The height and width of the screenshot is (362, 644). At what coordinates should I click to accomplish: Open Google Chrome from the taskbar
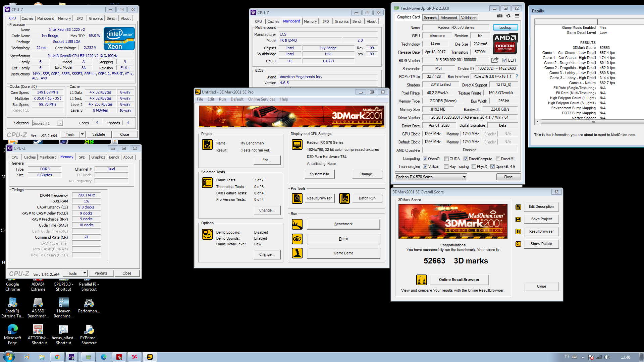pyautogui.click(x=57, y=357)
